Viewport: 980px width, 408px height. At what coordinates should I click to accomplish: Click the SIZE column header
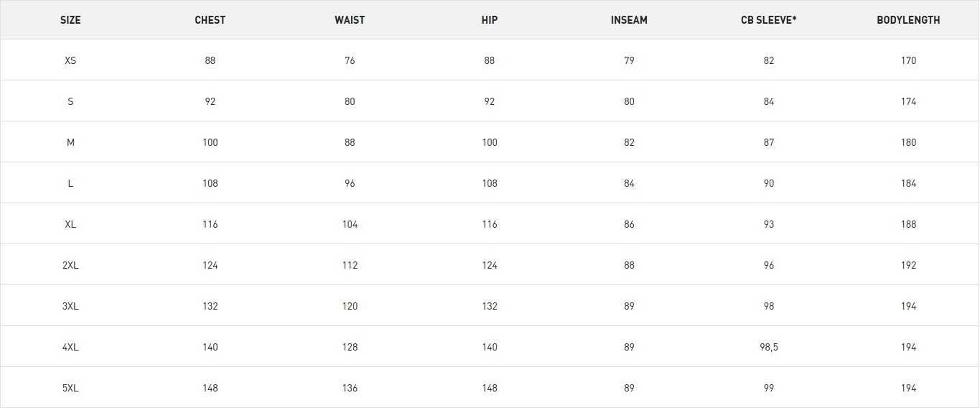coord(70,20)
